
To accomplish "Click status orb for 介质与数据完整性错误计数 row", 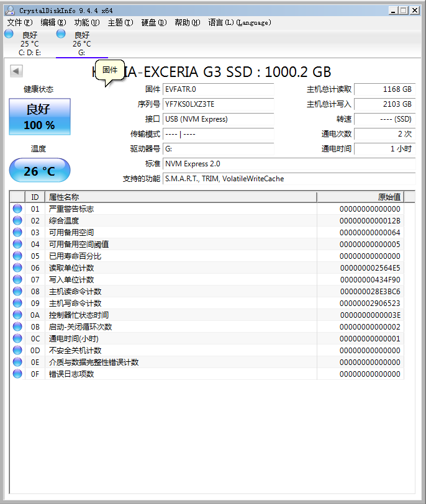I will click(17, 362).
